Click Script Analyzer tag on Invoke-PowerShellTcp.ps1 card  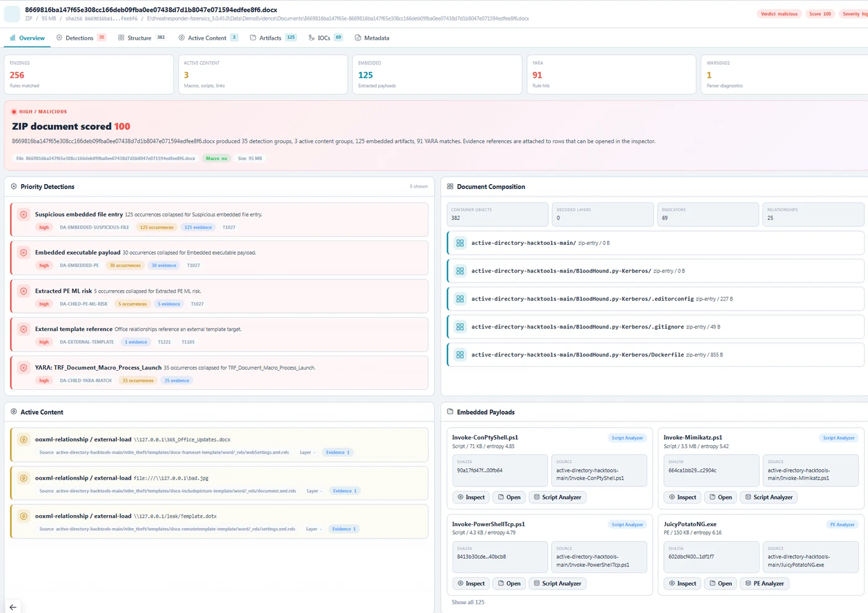pyautogui.click(x=627, y=524)
